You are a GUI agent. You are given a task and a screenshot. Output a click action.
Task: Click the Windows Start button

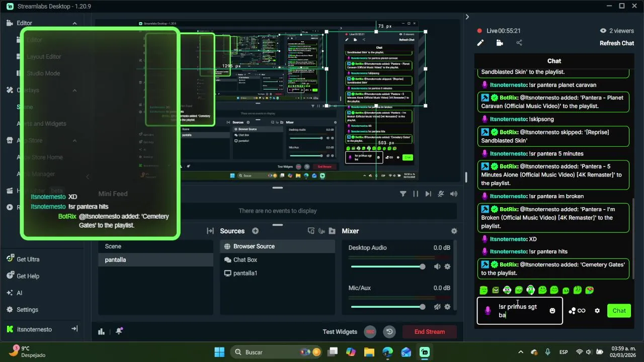tap(219, 352)
